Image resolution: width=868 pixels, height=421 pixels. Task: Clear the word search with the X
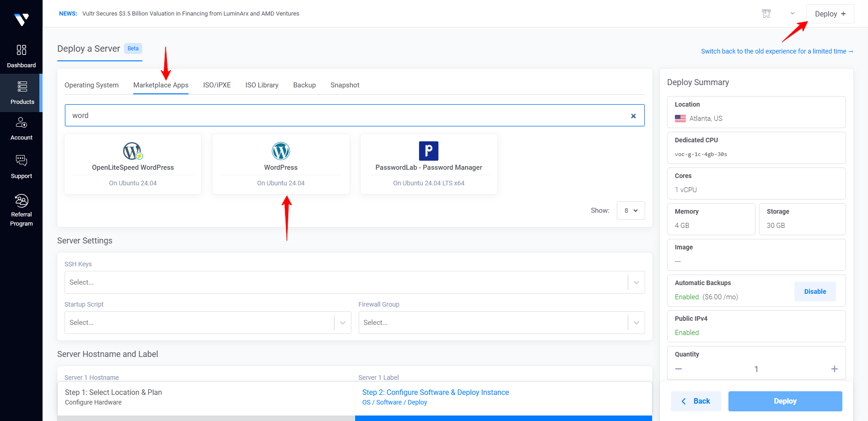click(633, 115)
